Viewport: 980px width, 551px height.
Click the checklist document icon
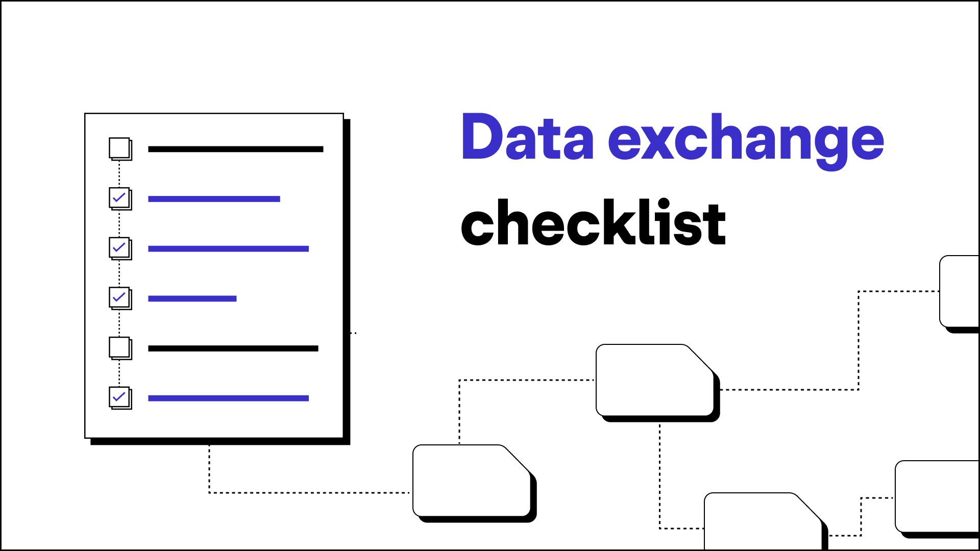215,276
